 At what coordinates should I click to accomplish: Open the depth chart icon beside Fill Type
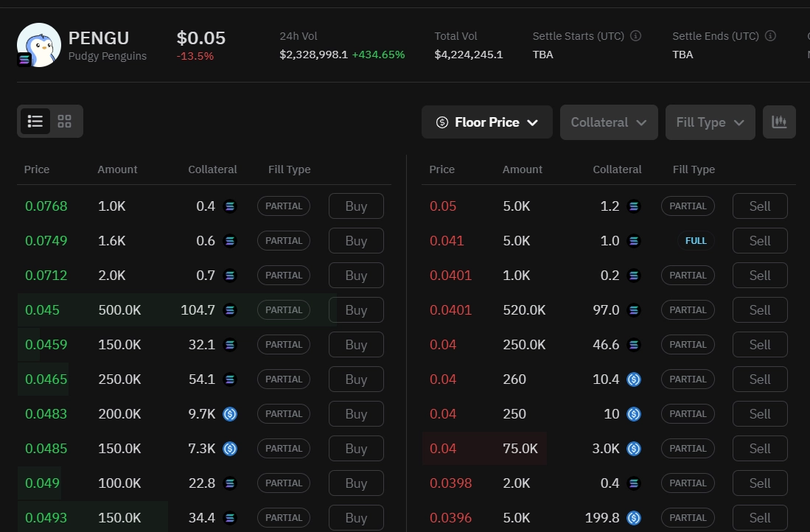pos(778,122)
